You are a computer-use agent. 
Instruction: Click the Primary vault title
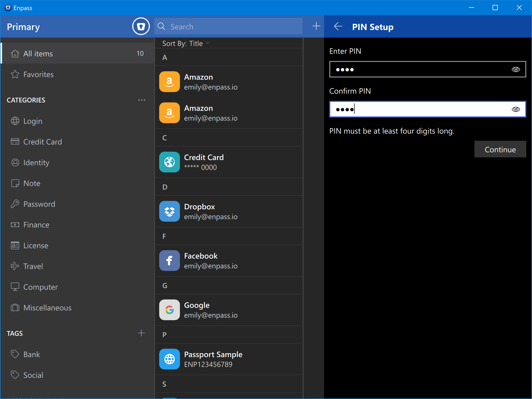coord(23,27)
